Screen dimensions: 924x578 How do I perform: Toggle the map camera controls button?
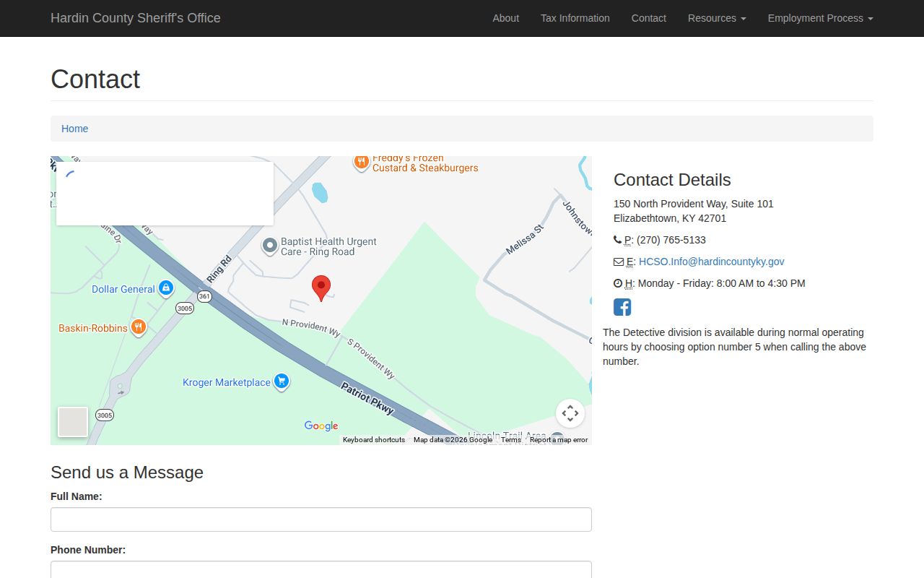pos(570,413)
